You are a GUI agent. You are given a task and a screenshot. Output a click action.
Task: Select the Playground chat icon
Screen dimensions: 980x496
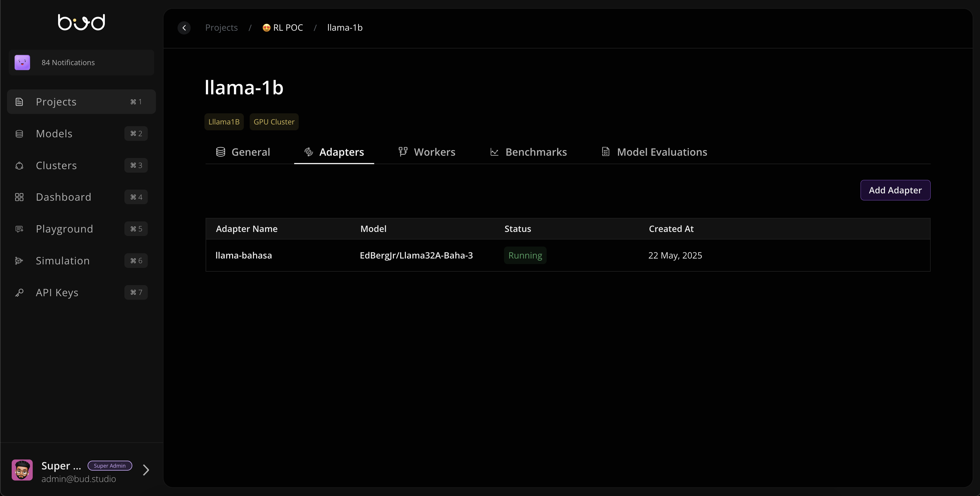19,229
